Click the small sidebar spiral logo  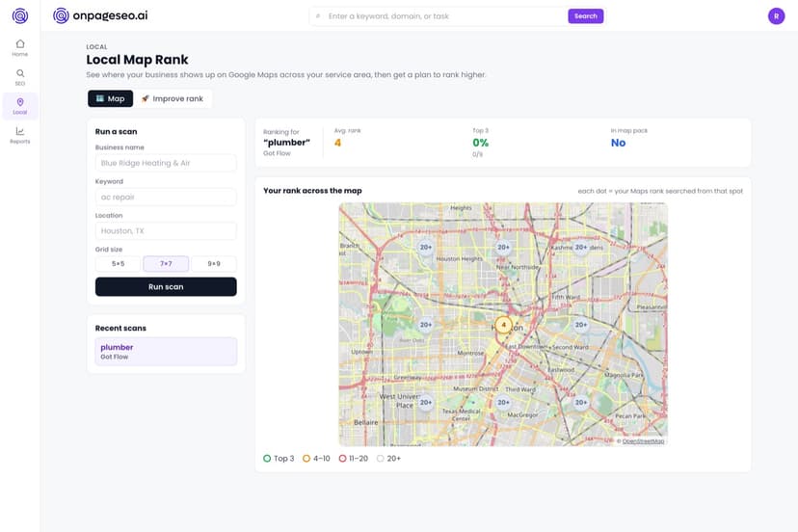20,15
